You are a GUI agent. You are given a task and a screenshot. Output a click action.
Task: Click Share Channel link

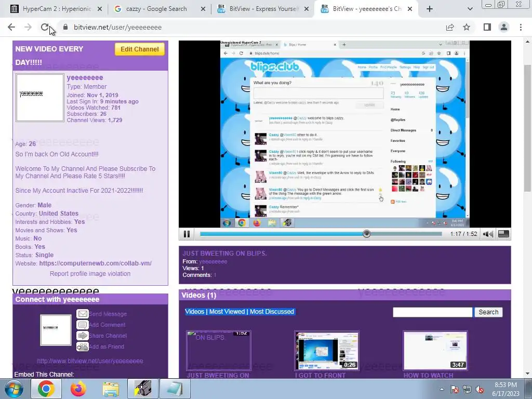(108, 336)
